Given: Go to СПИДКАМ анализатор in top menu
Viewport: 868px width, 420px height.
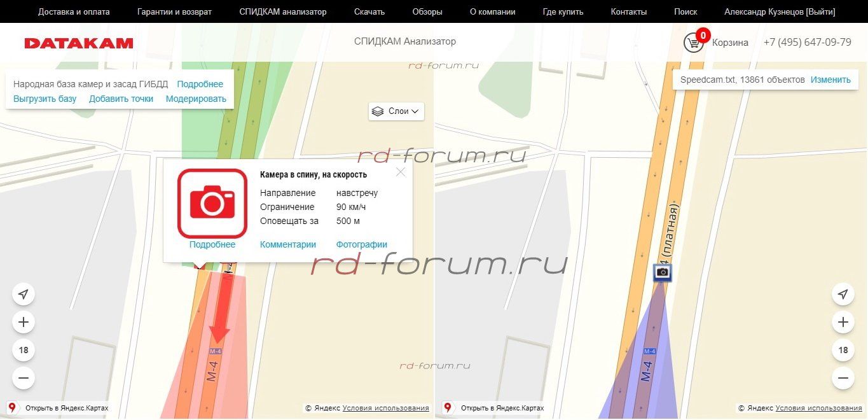Looking at the screenshot, I should 283,11.
